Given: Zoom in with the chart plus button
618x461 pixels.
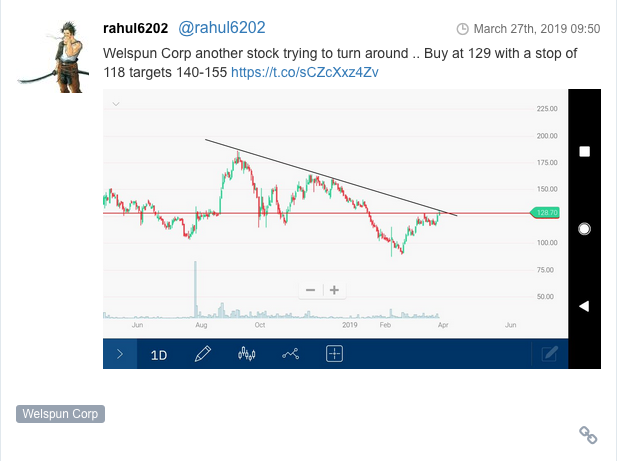Looking at the screenshot, I should (334, 290).
